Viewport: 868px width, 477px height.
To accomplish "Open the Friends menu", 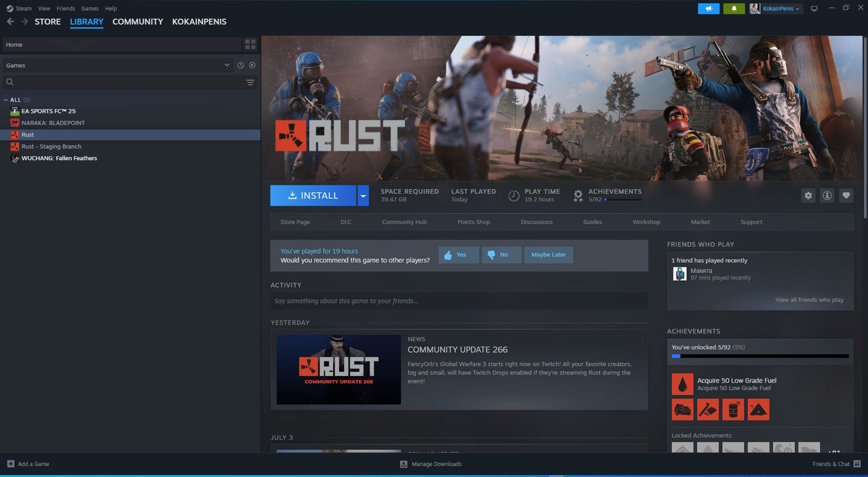I will click(x=66, y=9).
